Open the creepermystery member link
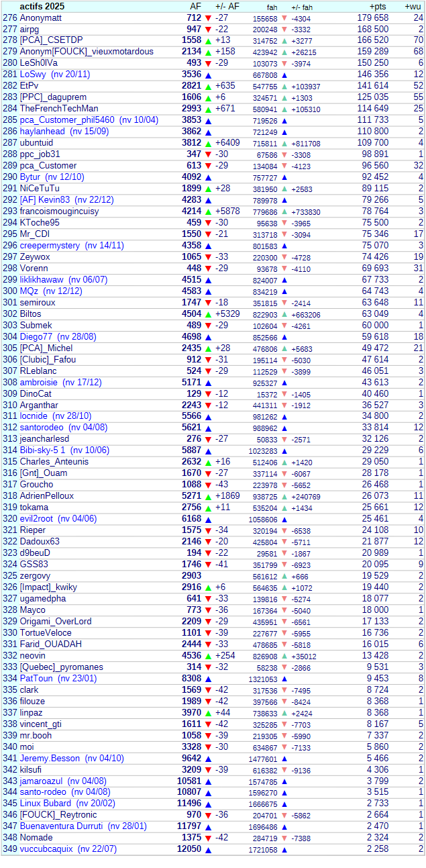The image size is (426, 868). (x=50, y=246)
